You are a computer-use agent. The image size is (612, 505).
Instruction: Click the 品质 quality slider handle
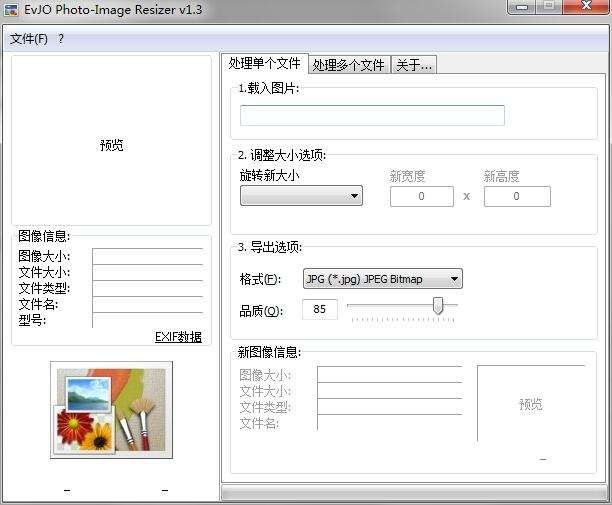point(438,305)
